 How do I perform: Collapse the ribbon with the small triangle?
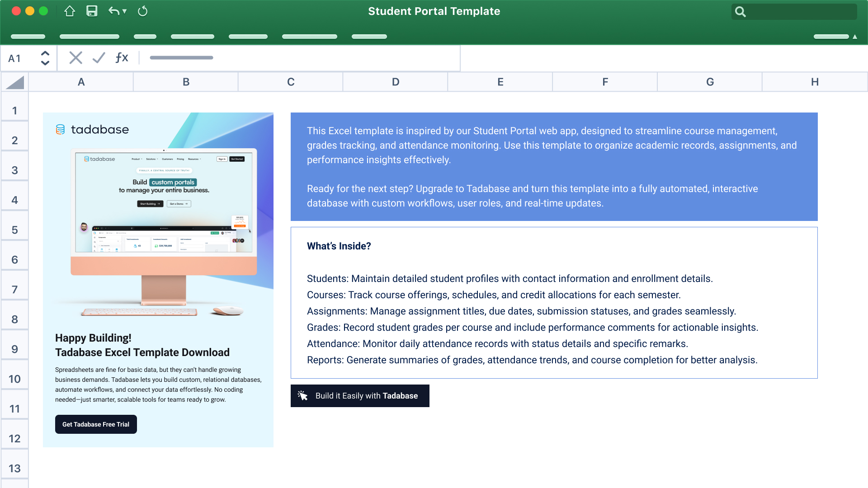[x=855, y=37]
